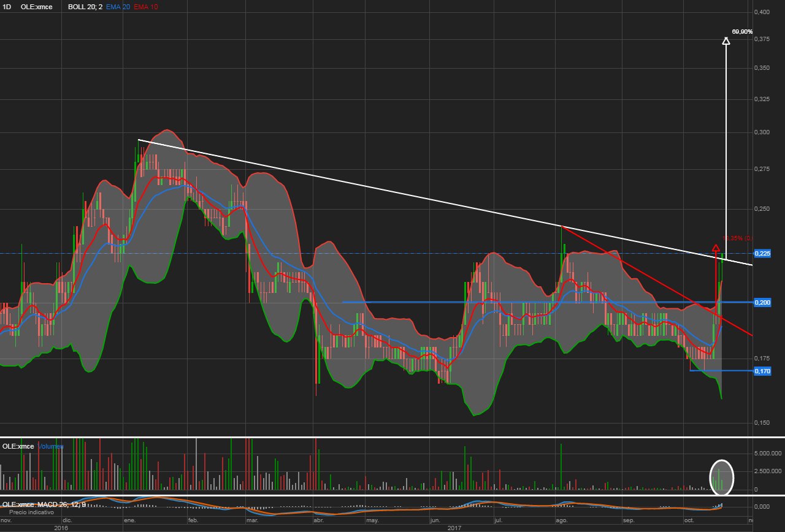Screen dimensions: 785x532
Task: Click the blue 0,200 level price tag
Action: [762, 302]
